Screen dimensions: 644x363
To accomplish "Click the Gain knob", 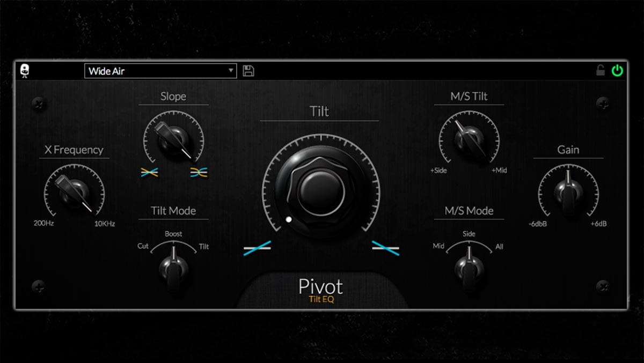I will click(568, 191).
